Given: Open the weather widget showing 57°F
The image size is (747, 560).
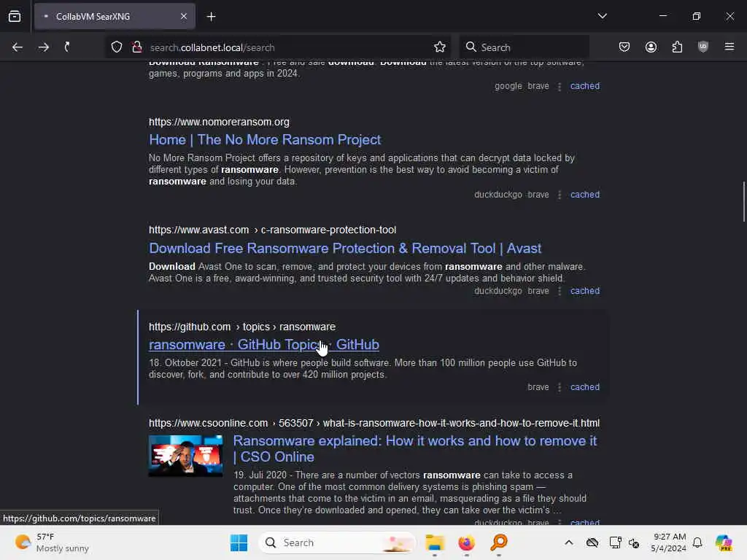Looking at the screenshot, I should [53, 542].
